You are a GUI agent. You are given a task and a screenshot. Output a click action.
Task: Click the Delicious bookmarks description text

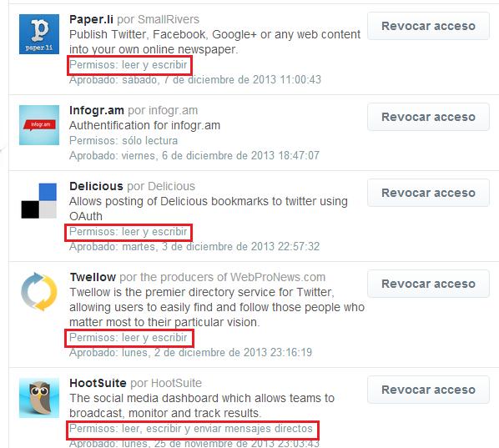coord(209,209)
